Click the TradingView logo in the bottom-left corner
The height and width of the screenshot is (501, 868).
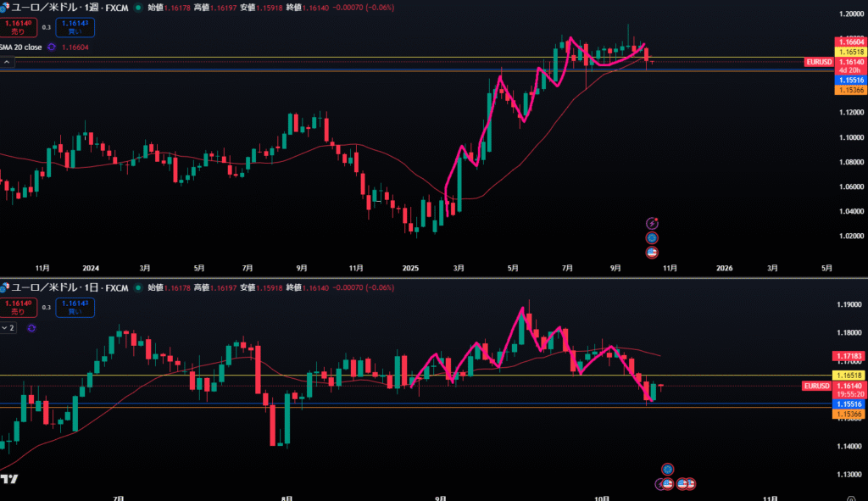coord(9,479)
